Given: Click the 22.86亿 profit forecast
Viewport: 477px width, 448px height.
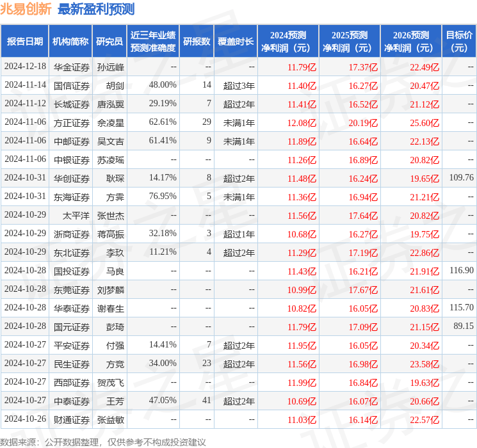Looking at the screenshot, I should 424,253.
